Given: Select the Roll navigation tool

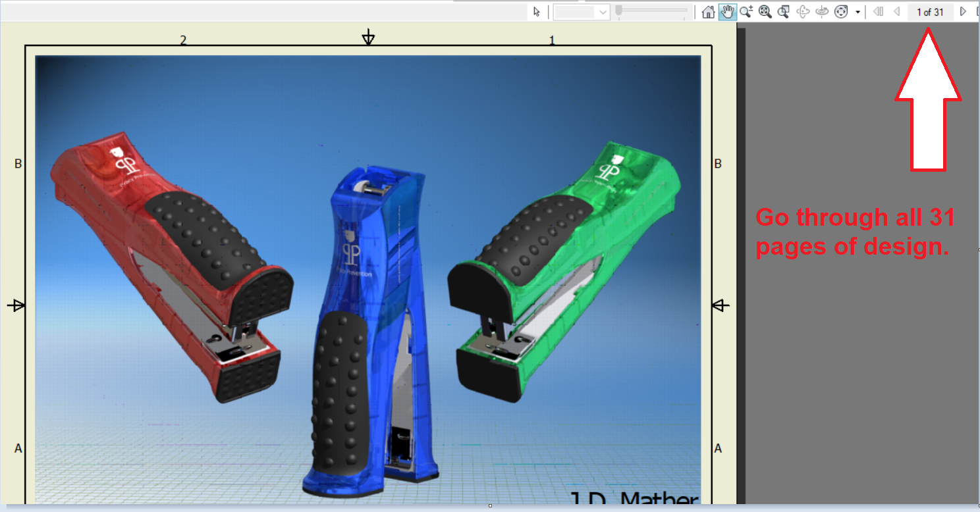Looking at the screenshot, I should click(x=842, y=11).
